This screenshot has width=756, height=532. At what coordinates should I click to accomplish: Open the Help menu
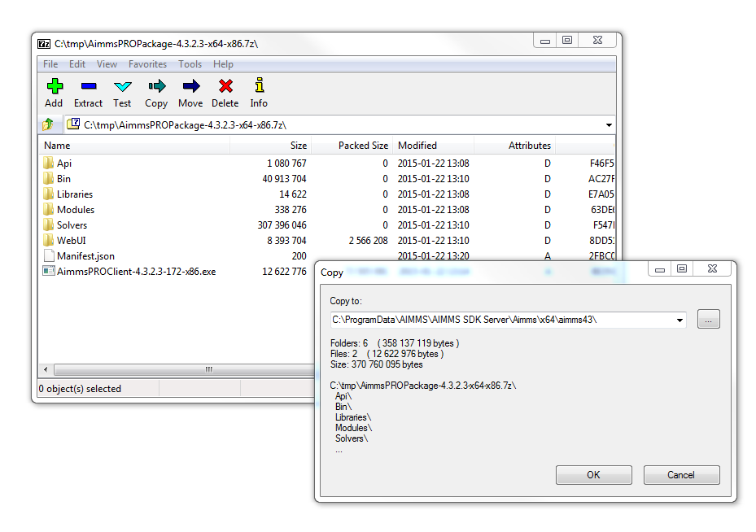click(223, 64)
